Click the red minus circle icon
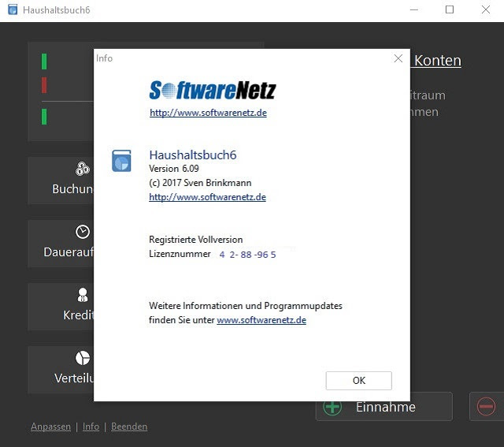This screenshot has width=504, height=447. (486, 407)
